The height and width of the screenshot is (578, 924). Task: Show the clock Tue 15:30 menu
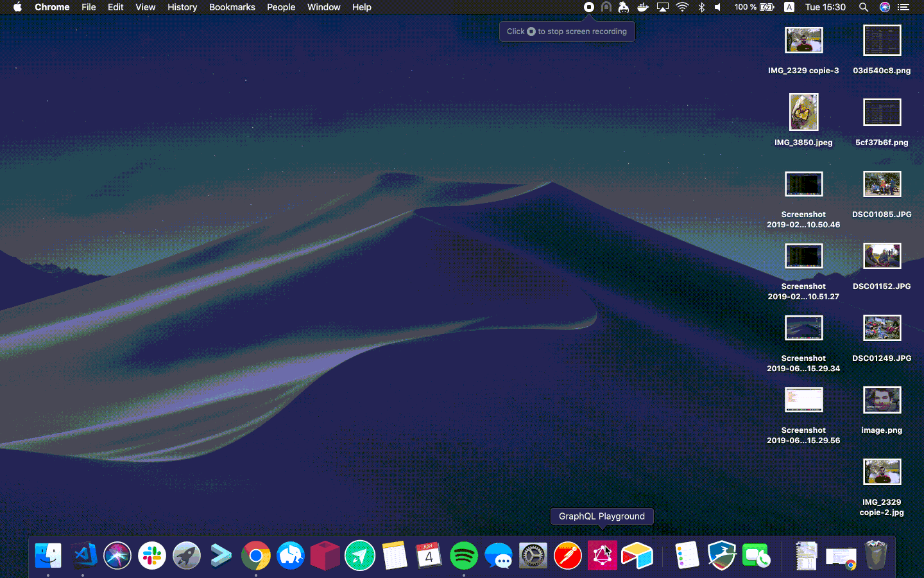pyautogui.click(x=825, y=7)
